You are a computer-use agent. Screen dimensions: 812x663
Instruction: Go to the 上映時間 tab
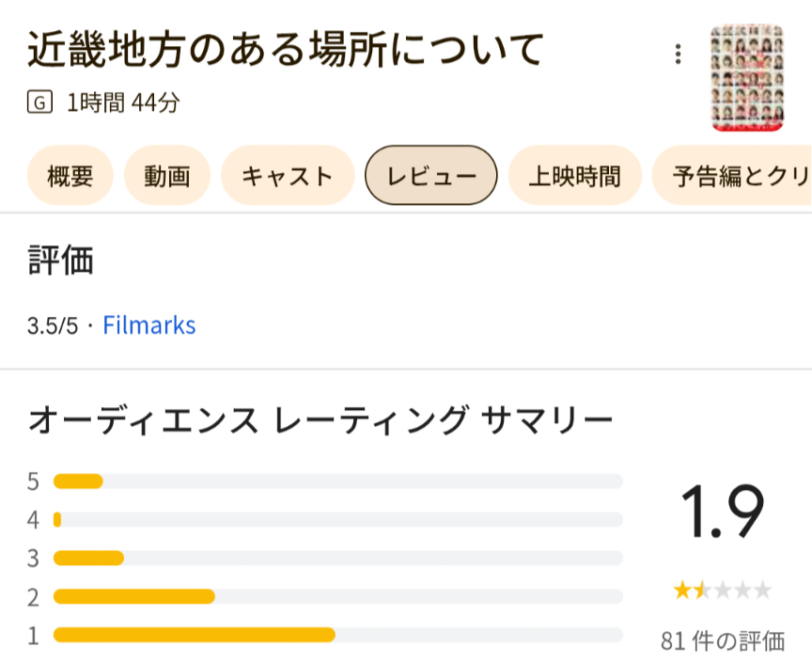point(574,176)
